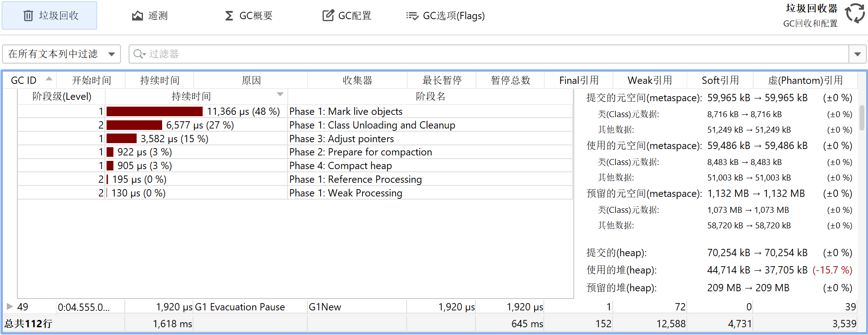Click the 最长暂停 column header
The image size is (868, 335).
(442, 81)
